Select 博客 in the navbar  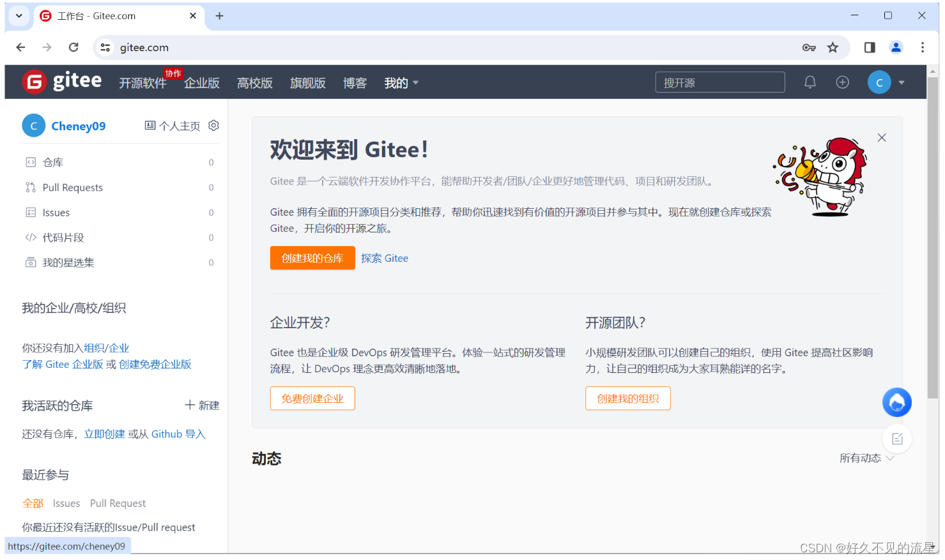coord(355,83)
